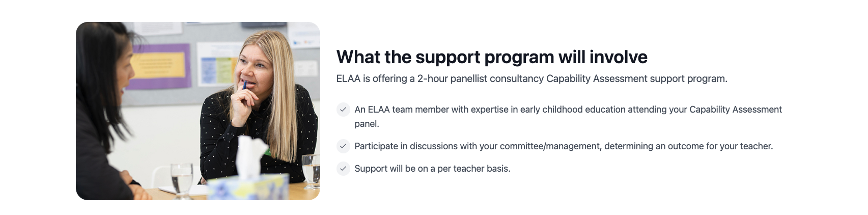Click the water glass left of the tissue box
The width and height of the screenshot is (868, 215).
coord(182,178)
